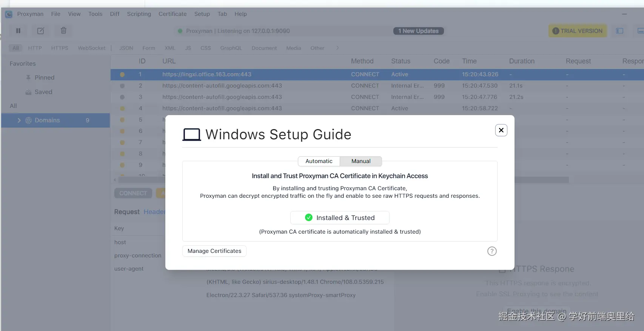
Task: Click the laptop icon in dialog title
Action: click(x=192, y=135)
